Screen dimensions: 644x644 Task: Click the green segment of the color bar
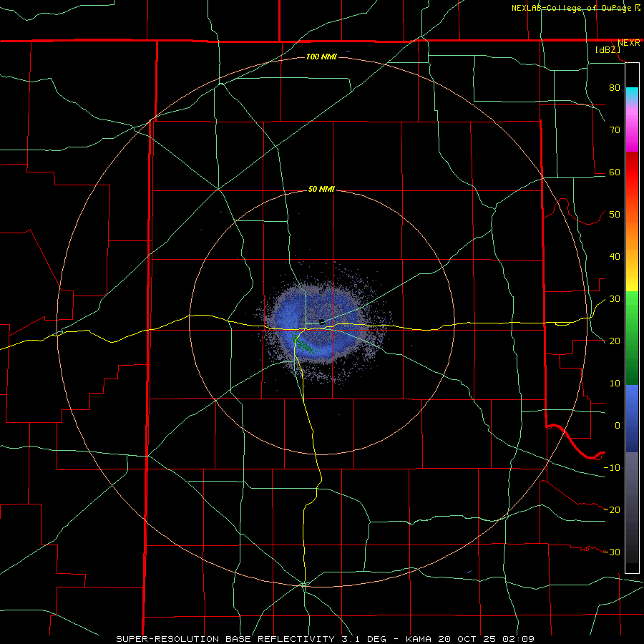click(x=632, y=338)
